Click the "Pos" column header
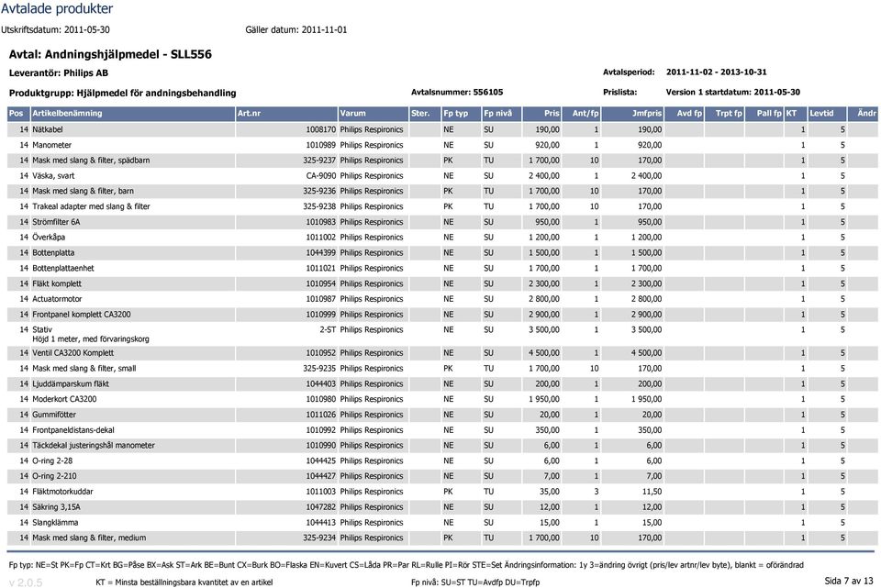881x588 pixels. tap(17, 114)
